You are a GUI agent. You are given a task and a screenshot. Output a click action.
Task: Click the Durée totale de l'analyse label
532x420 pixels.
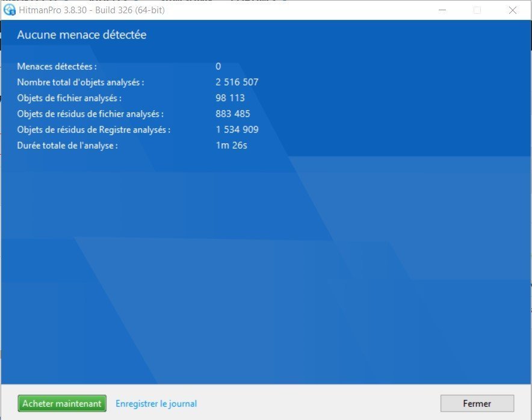67,146
